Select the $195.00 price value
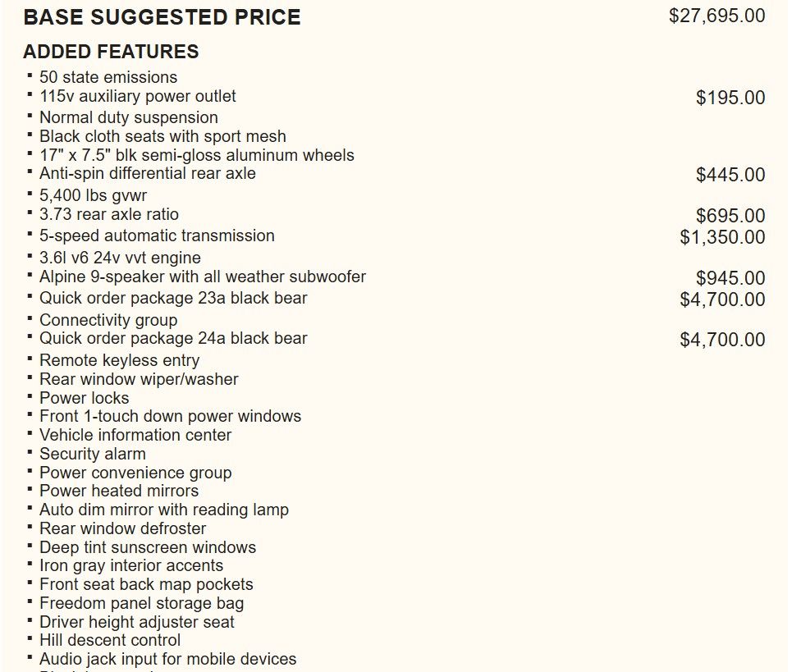801x672 pixels. pyautogui.click(x=730, y=98)
